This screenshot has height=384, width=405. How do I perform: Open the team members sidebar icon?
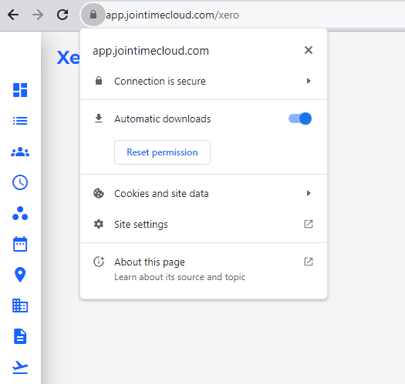click(x=20, y=152)
